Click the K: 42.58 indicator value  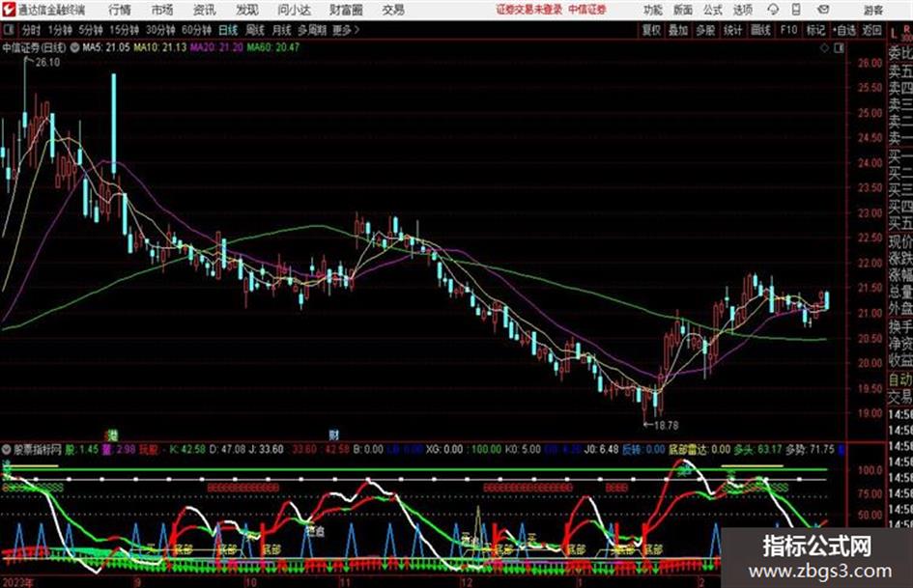[187, 449]
